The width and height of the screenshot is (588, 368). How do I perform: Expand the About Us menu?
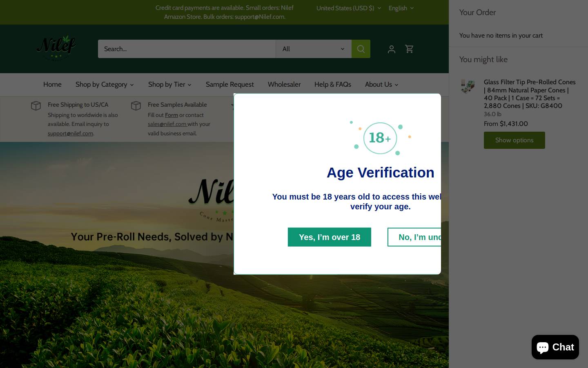pyautogui.click(x=382, y=85)
